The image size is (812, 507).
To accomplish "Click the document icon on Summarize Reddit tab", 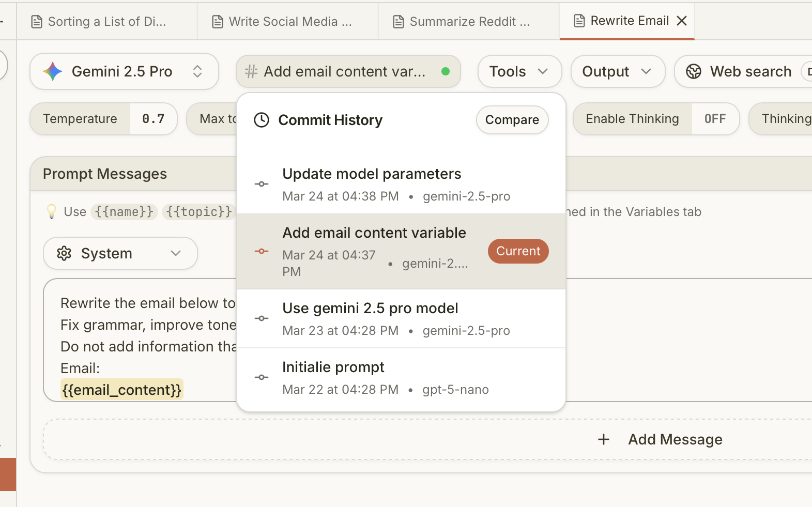I will [399, 22].
